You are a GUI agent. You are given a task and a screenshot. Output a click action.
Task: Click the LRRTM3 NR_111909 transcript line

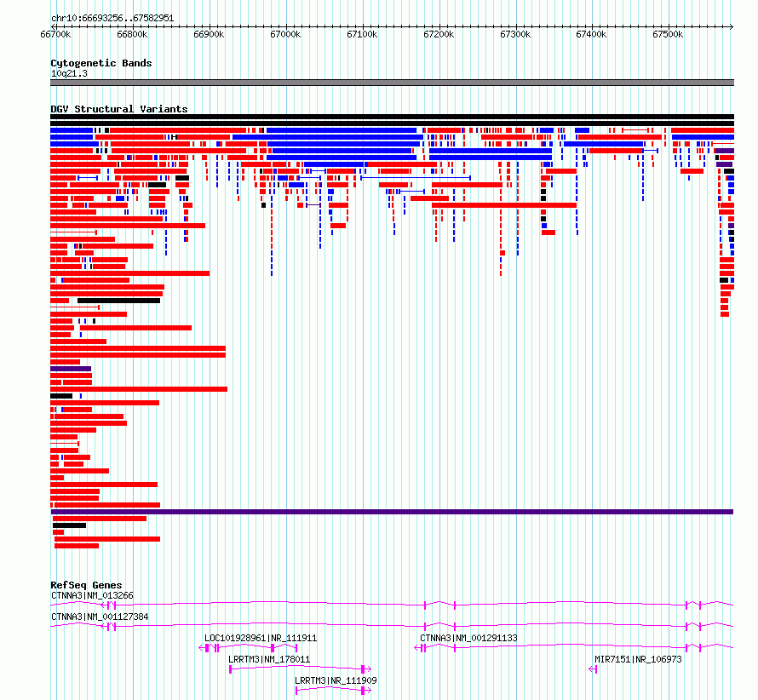pos(333,690)
